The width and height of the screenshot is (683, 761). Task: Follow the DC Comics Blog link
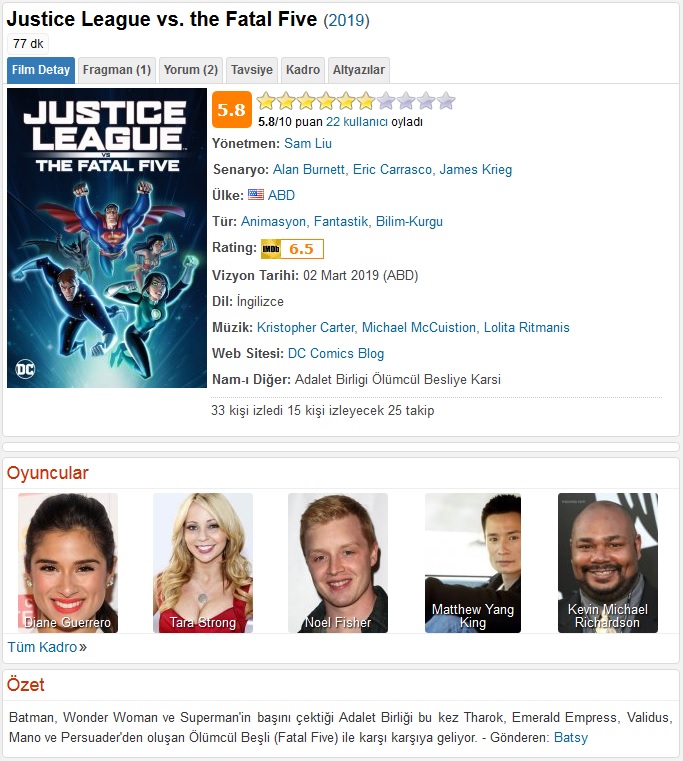point(336,353)
